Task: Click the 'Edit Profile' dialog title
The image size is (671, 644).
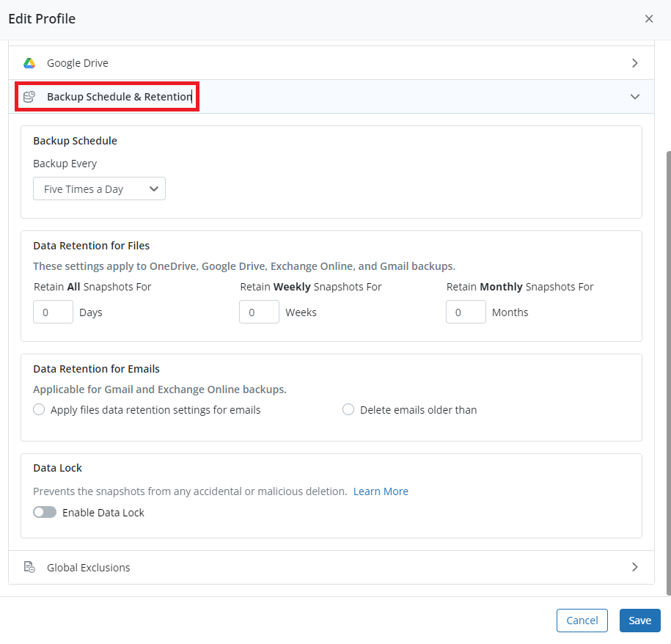Action: (x=42, y=19)
